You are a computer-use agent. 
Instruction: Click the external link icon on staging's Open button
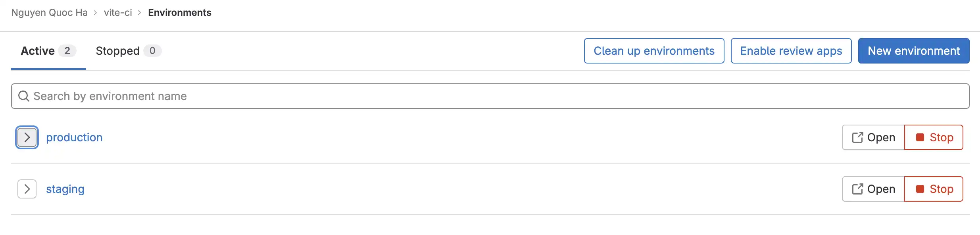858,189
